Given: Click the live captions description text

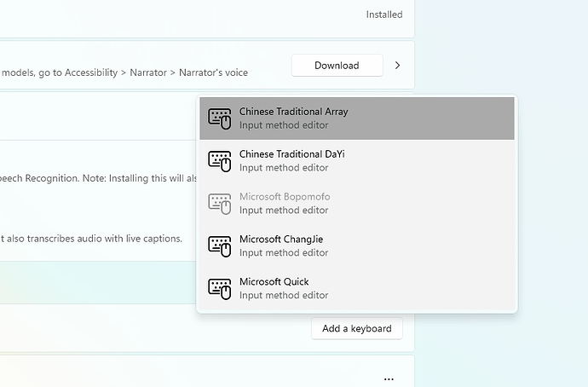Looking at the screenshot, I should click(x=91, y=239).
